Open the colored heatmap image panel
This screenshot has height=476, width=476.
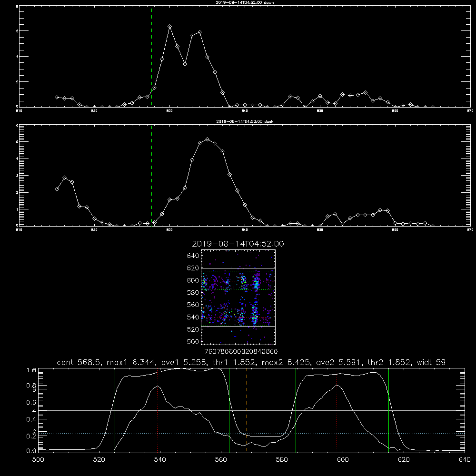click(238, 297)
